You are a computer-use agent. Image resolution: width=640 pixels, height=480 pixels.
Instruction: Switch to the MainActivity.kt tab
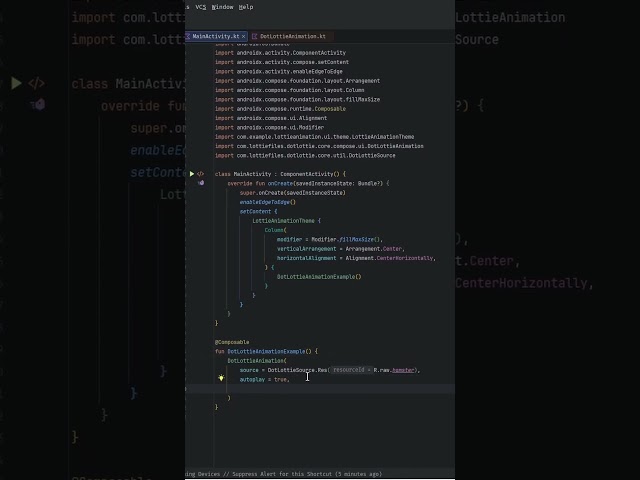click(216, 36)
